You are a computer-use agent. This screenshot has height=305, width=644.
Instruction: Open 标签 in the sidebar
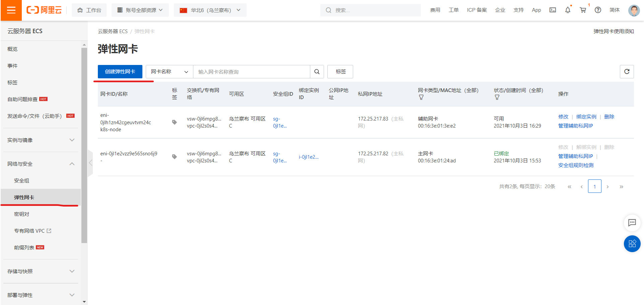12,82
